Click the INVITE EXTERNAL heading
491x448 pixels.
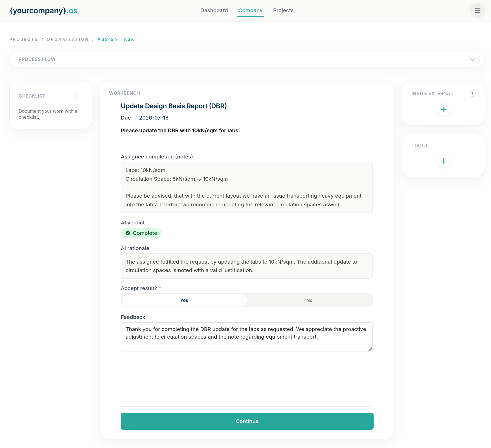click(432, 94)
